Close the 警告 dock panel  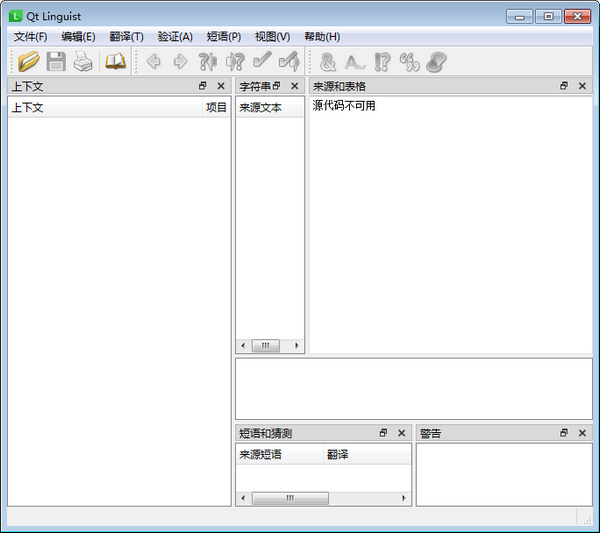582,433
